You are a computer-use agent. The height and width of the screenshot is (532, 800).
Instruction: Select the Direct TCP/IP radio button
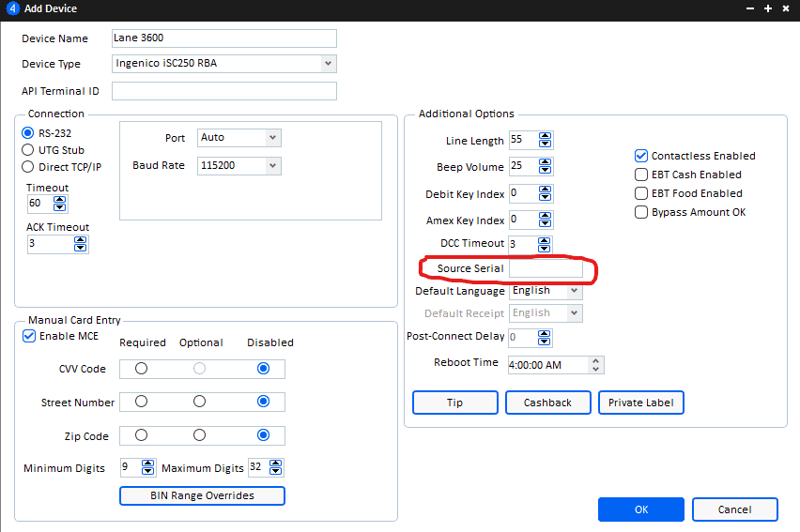pyautogui.click(x=28, y=167)
